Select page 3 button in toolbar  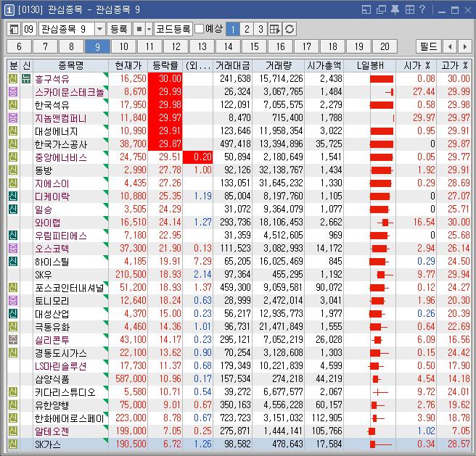click(x=260, y=29)
